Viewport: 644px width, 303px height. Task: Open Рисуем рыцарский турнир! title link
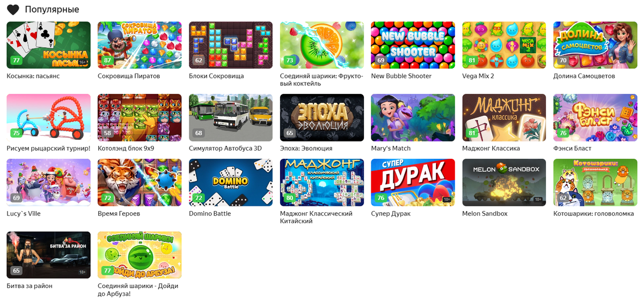(x=48, y=149)
